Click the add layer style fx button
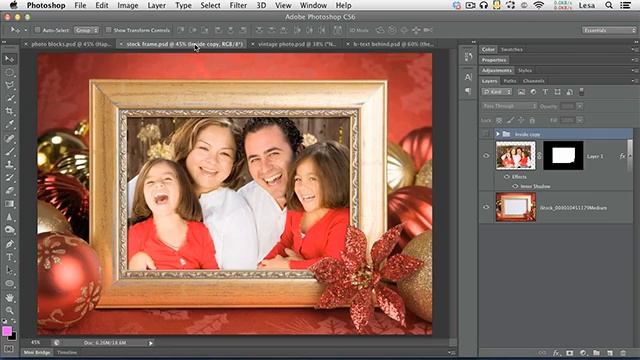 click(x=556, y=353)
